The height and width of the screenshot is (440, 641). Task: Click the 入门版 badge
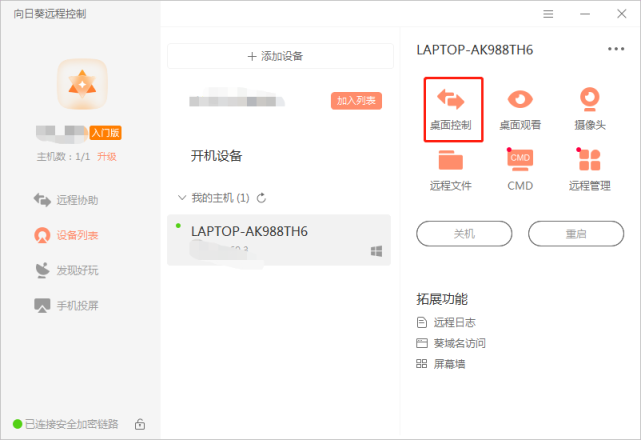coord(105,133)
